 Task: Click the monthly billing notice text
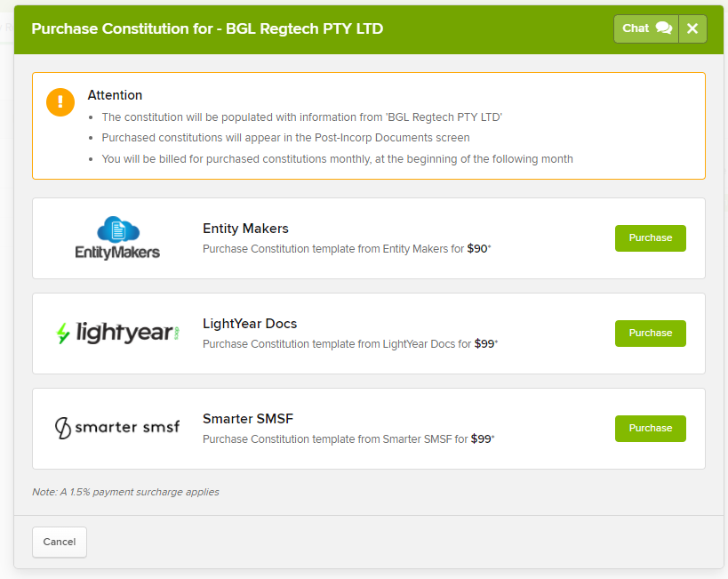(337, 159)
